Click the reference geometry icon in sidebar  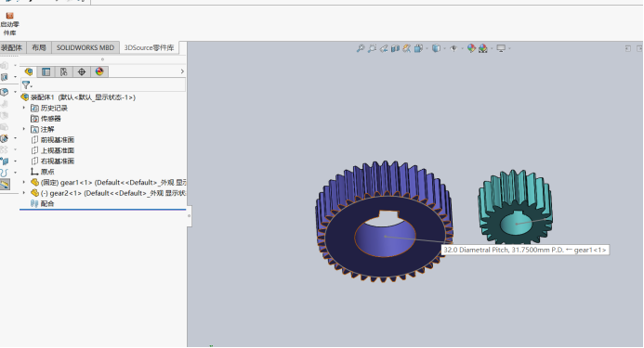4,161
